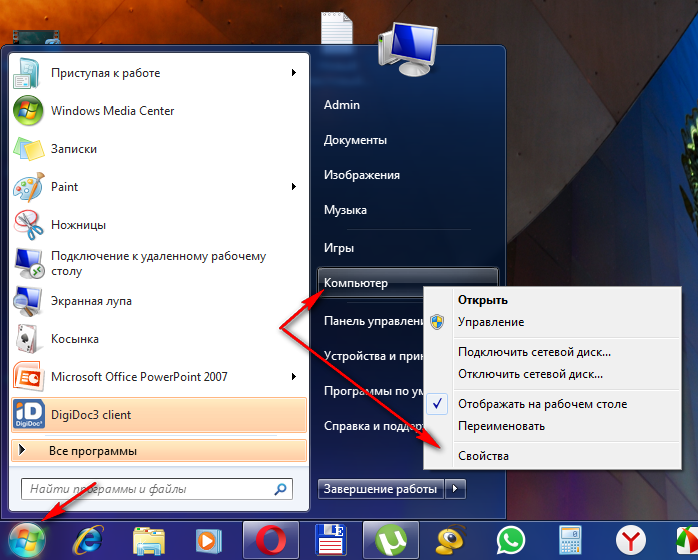
Task: Launch Yandex browser from the taskbar
Action: click(x=631, y=540)
